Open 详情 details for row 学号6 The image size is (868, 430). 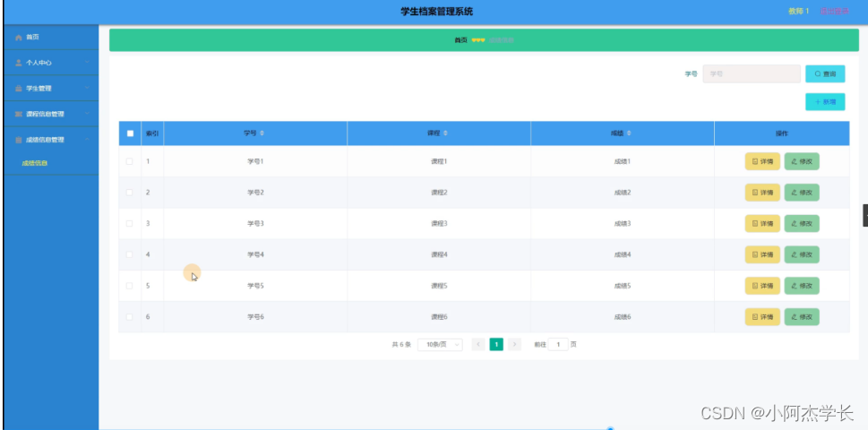pyautogui.click(x=762, y=317)
